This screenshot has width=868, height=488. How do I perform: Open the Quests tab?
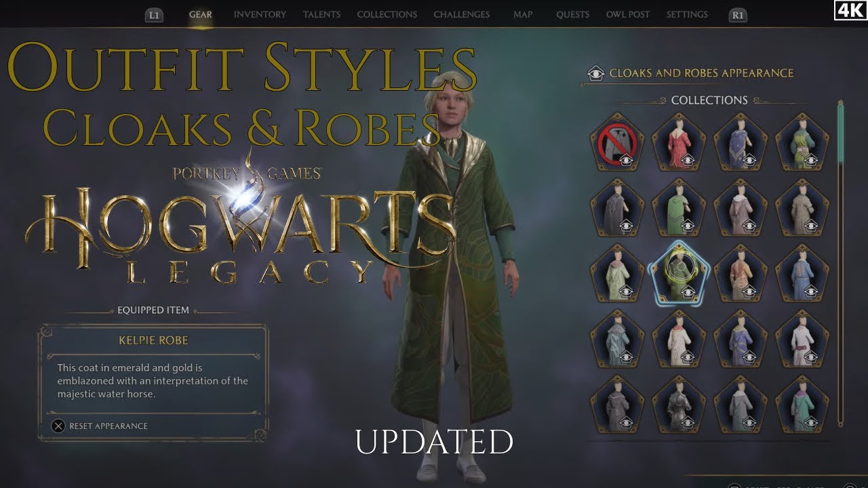click(572, 14)
